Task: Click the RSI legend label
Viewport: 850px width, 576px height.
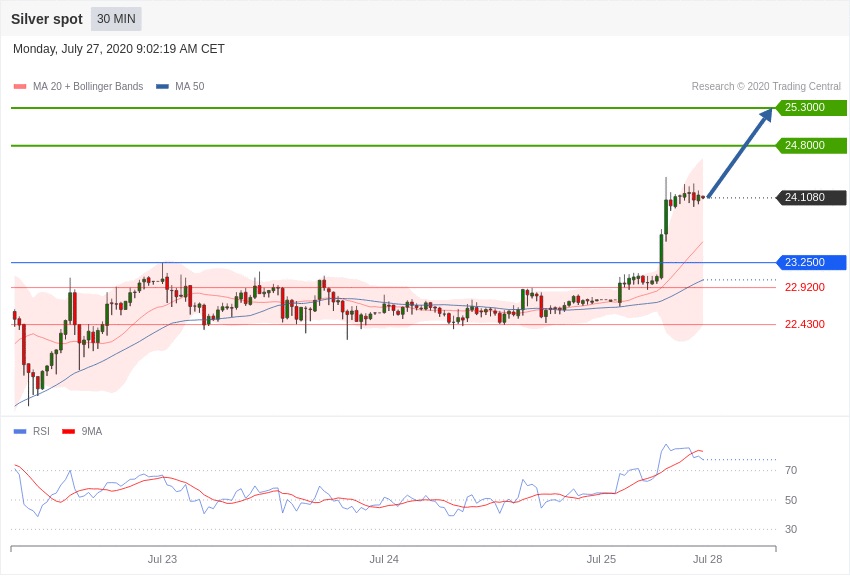Action: point(41,431)
